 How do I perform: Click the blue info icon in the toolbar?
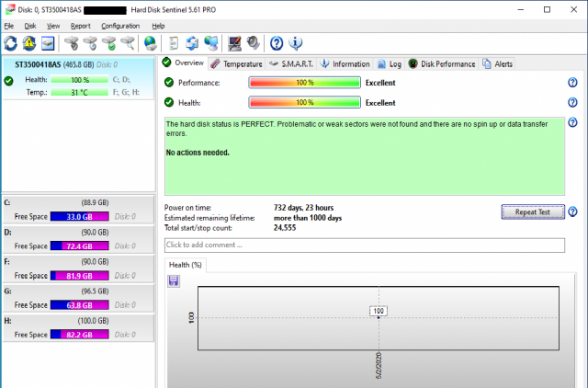[295, 43]
